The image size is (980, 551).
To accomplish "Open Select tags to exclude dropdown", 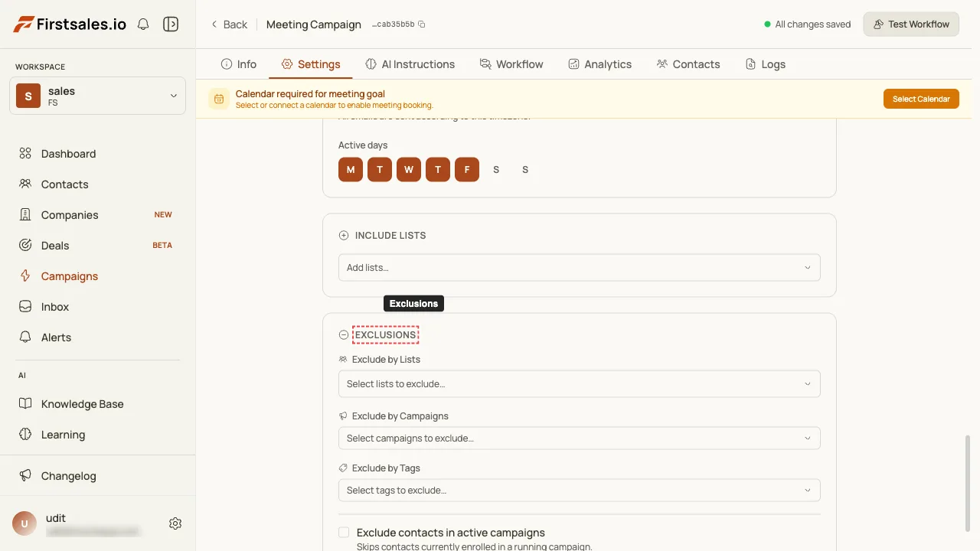I will (580, 491).
